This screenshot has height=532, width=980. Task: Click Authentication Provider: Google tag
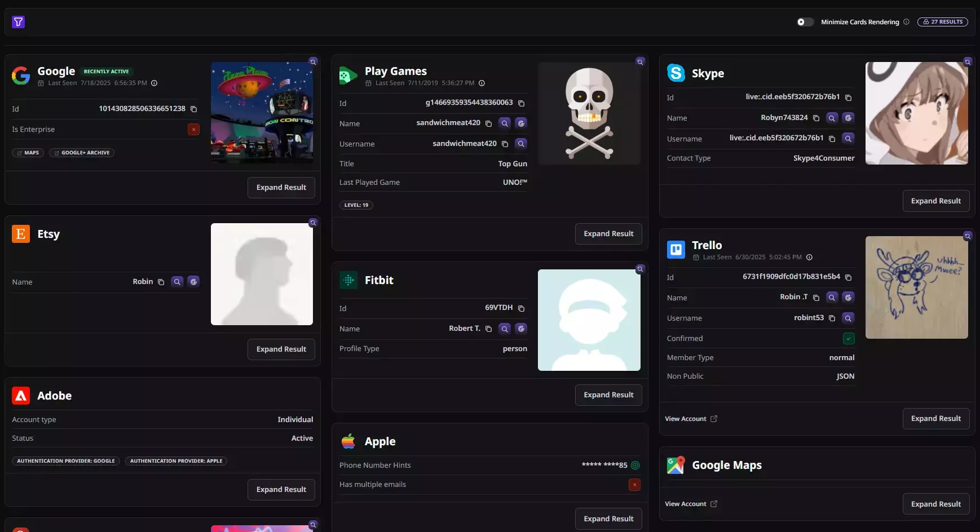[x=66, y=461]
